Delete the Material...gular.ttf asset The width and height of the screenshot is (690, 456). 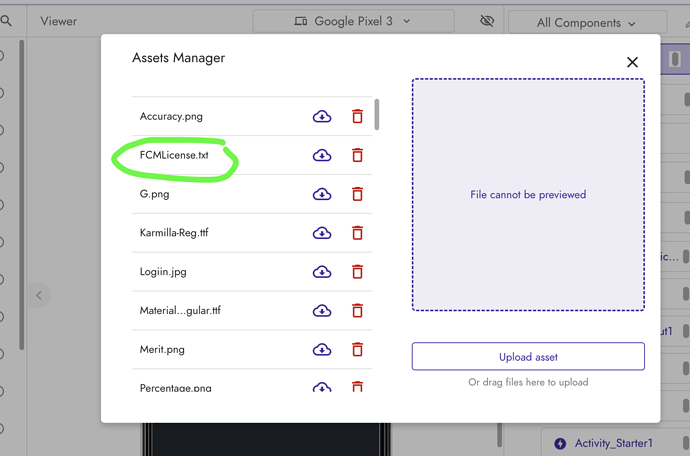click(357, 310)
